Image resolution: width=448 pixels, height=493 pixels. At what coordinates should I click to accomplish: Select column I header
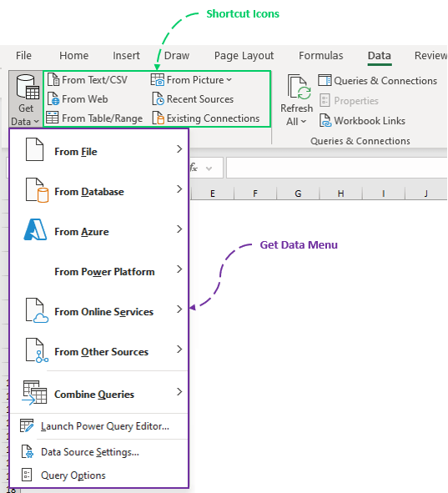tap(384, 193)
